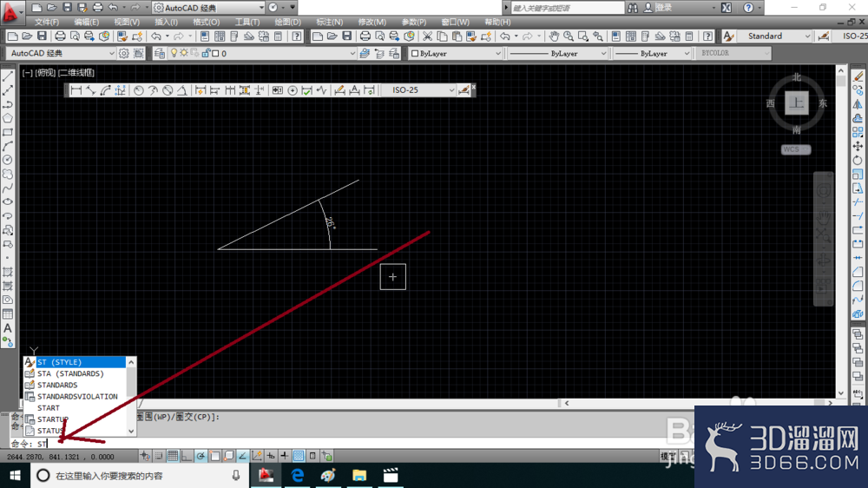
Task: Select the Move tool in modify toolbar
Action: (x=858, y=146)
